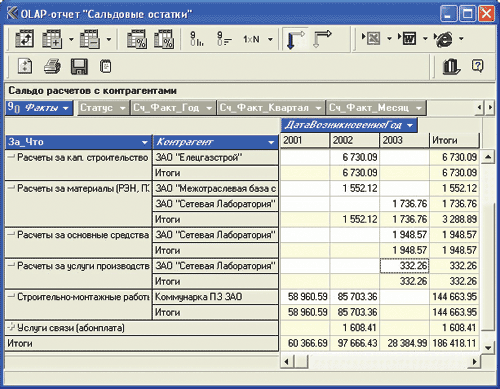The image size is (500, 389).
Task: Click the printer icon
Action: (x=52, y=66)
